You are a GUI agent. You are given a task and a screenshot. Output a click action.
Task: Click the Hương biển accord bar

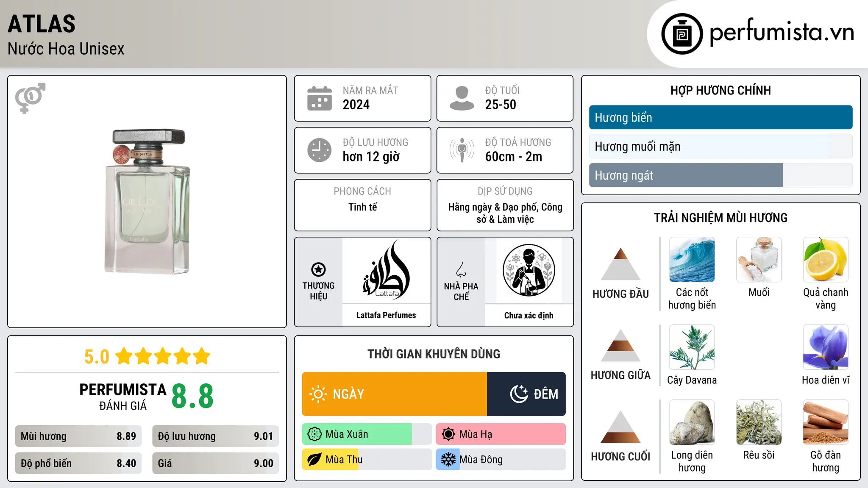tap(721, 117)
